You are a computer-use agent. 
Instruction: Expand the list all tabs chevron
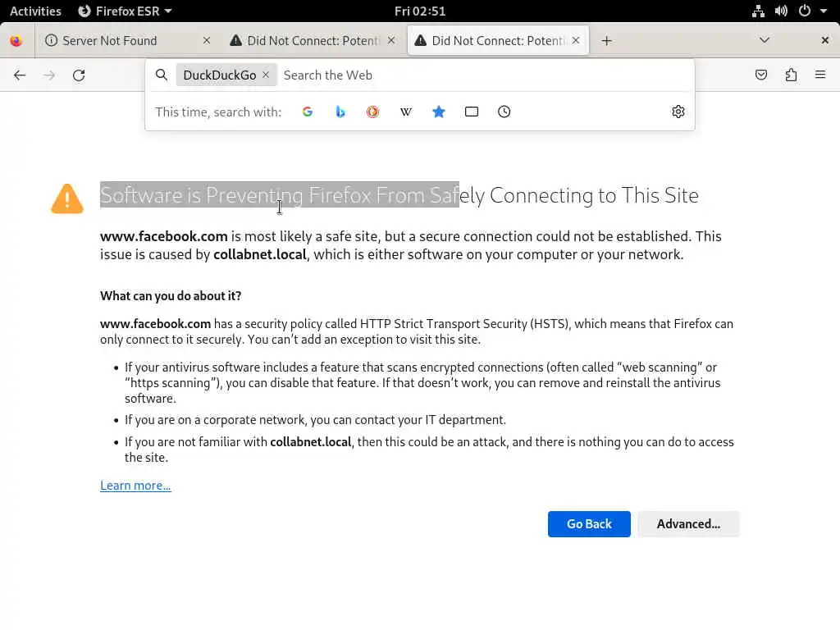(x=765, y=41)
